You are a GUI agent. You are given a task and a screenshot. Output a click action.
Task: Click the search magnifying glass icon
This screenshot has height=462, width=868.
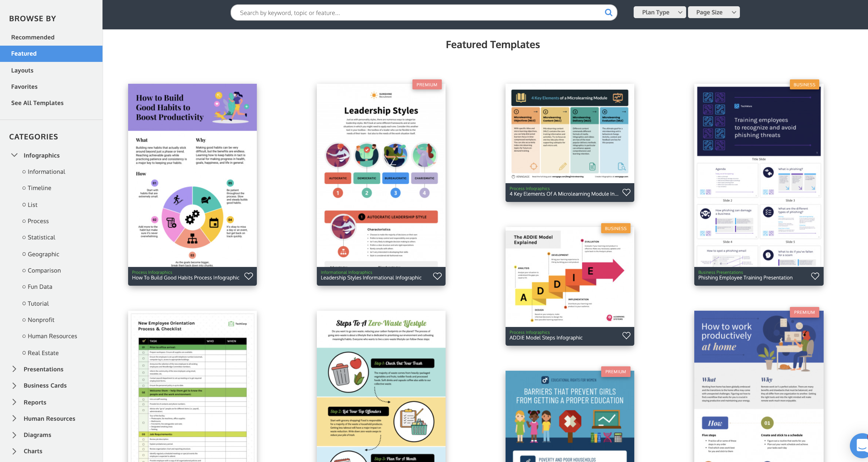pyautogui.click(x=609, y=12)
